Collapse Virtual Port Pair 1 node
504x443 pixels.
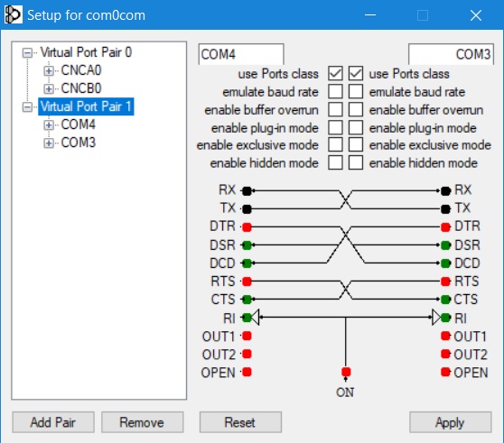click(27, 106)
